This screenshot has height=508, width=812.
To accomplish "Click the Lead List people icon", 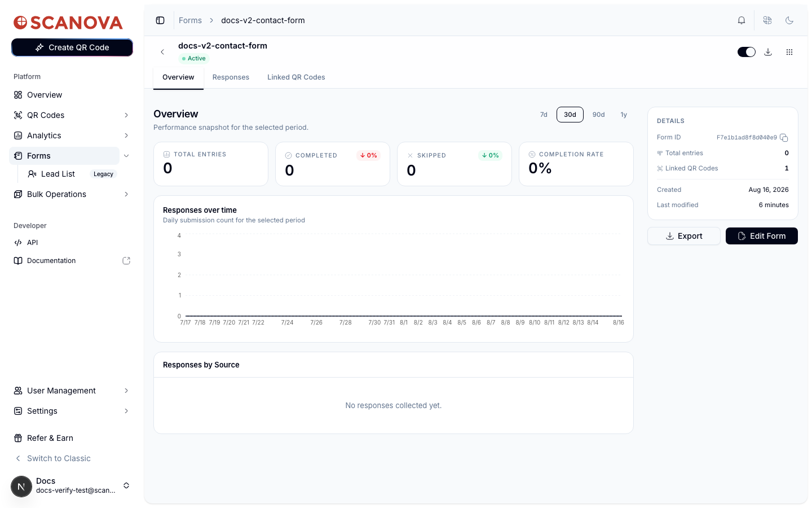I will (32, 174).
